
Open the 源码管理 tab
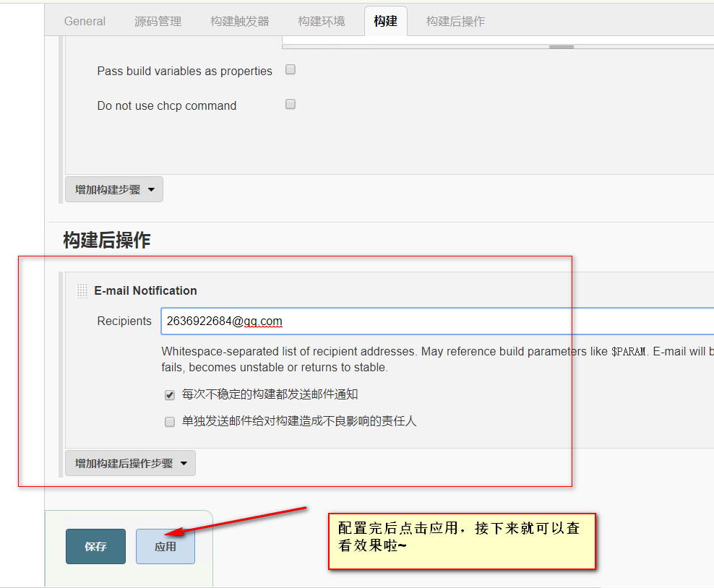tap(158, 21)
